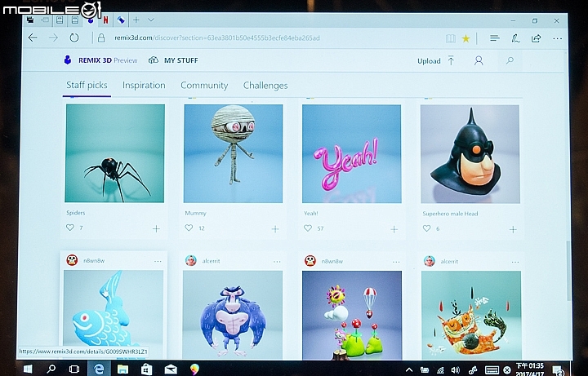The image size is (588, 376).
Task: Click the browser forward arrow
Action: coord(53,38)
